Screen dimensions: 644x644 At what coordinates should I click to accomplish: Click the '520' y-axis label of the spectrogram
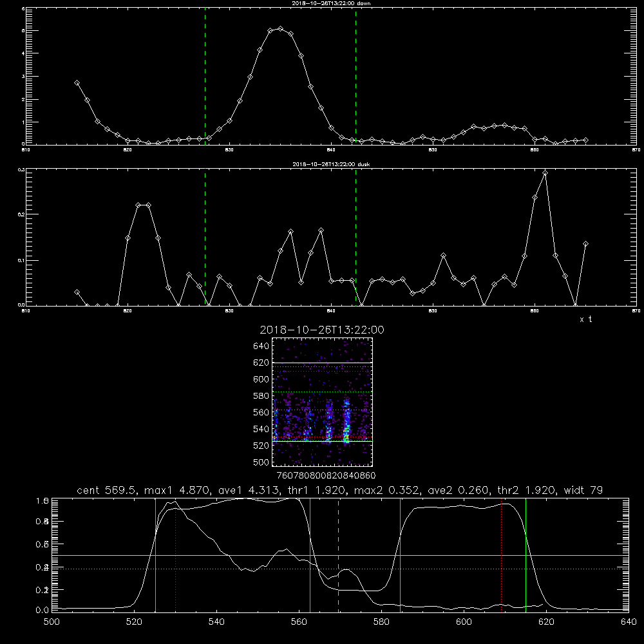tap(261, 446)
